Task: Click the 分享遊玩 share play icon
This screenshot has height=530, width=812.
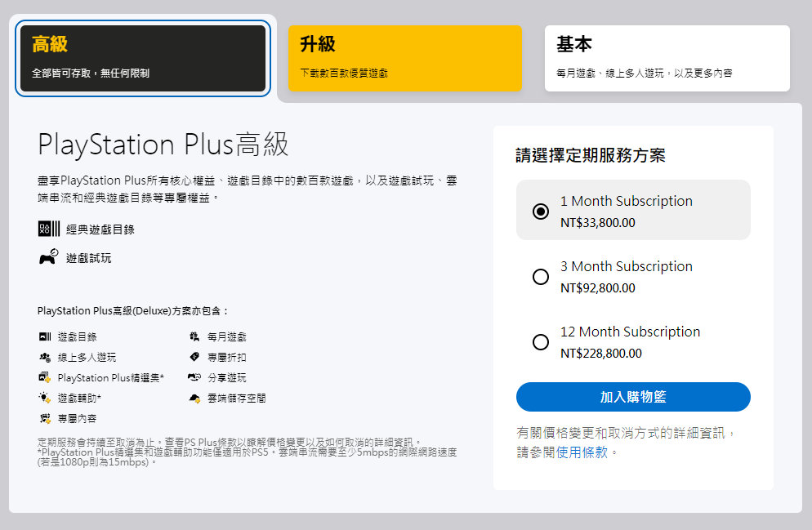Action: (194, 377)
